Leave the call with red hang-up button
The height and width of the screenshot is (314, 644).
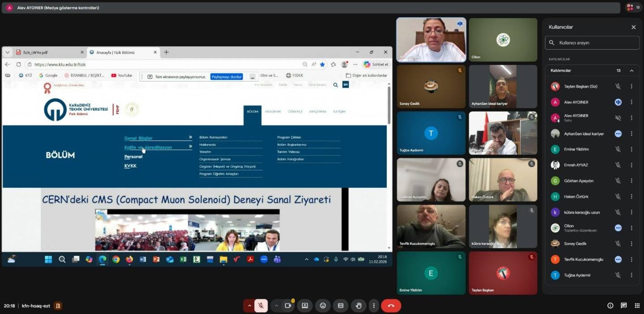click(391, 305)
